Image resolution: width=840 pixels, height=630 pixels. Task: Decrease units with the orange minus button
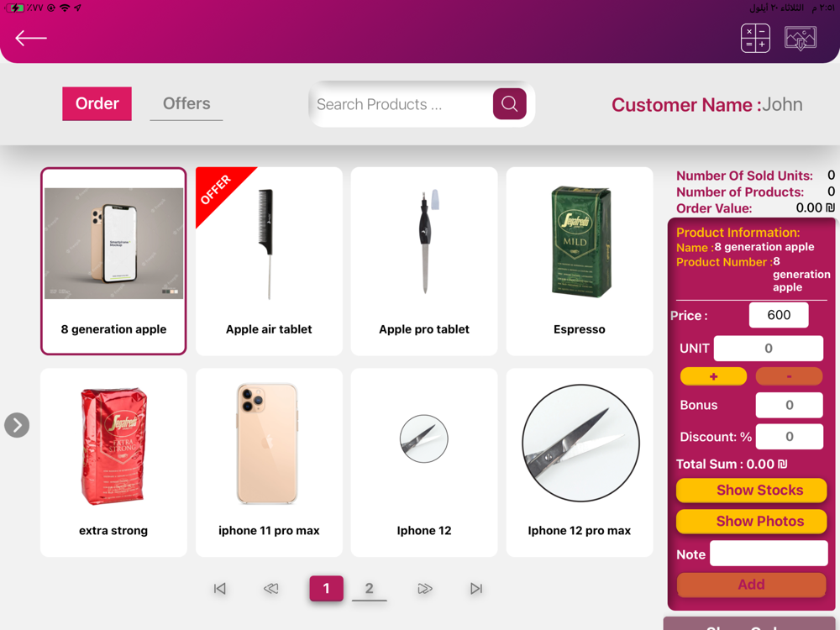coord(789,376)
